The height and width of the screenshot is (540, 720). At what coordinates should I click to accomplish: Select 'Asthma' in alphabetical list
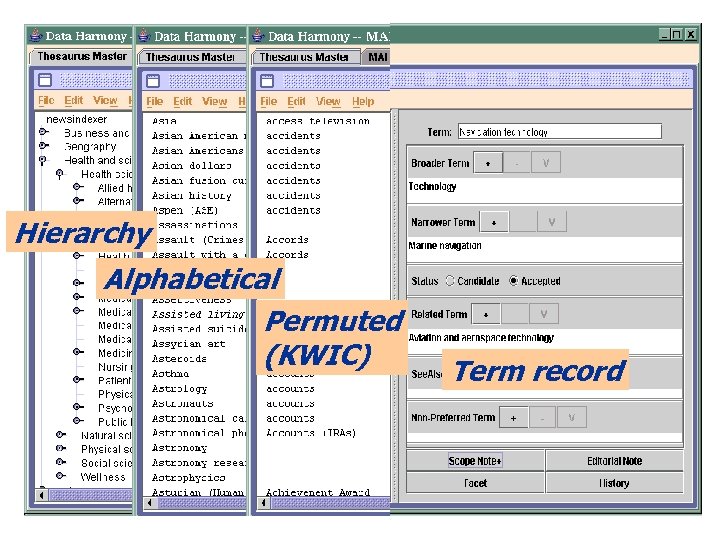click(170, 373)
